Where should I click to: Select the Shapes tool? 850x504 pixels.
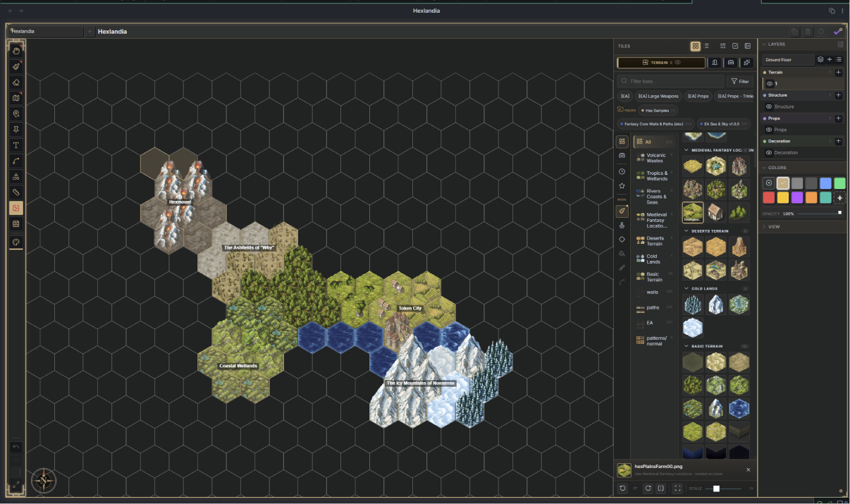click(16, 176)
